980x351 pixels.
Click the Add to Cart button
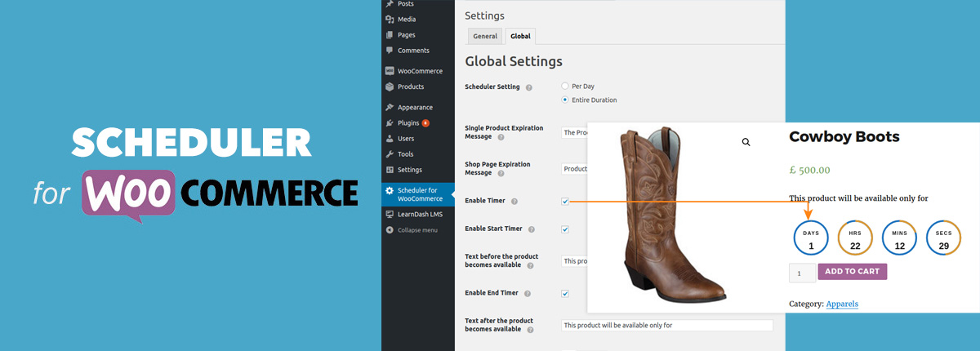(x=853, y=271)
